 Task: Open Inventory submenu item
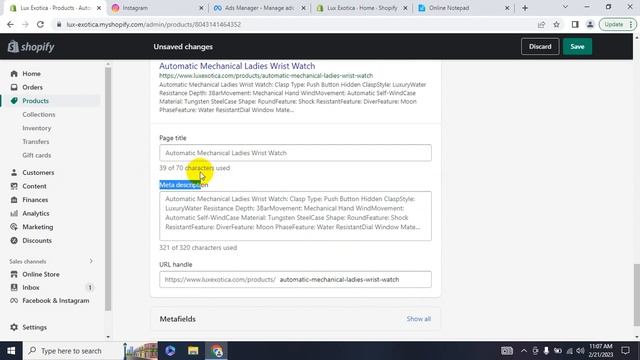point(37,128)
